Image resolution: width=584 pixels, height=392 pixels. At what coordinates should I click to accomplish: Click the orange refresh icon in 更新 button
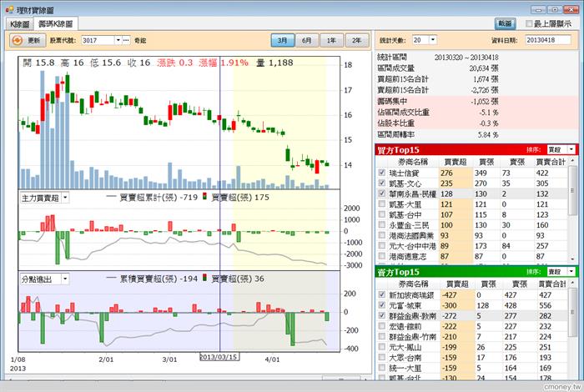17,40
